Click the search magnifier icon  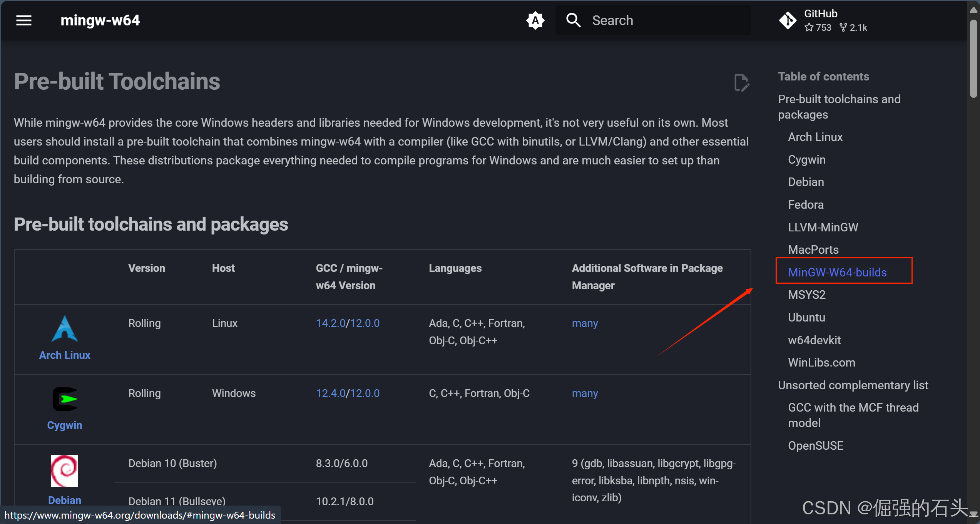click(573, 20)
